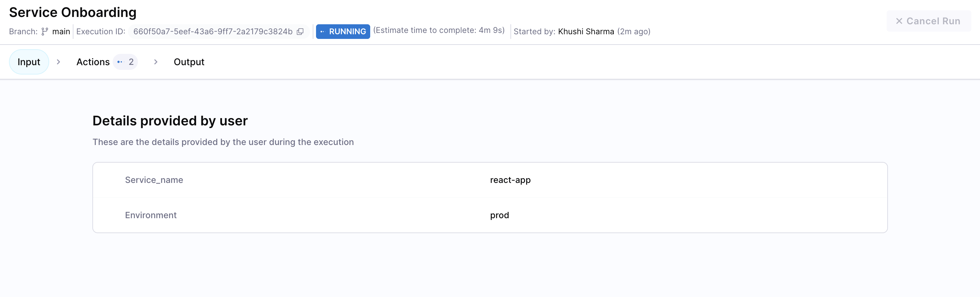This screenshot has height=297, width=980.
Task: Go to the Output tab
Action: coord(189,62)
